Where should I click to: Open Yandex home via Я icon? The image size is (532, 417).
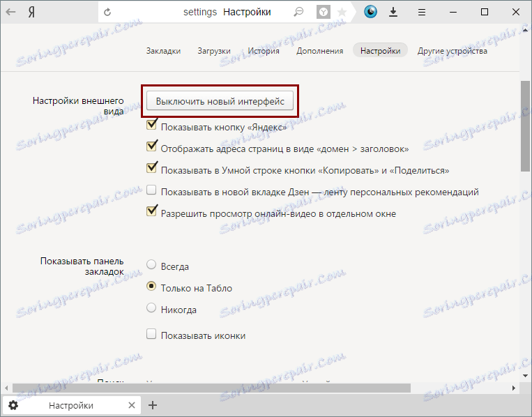(x=31, y=13)
